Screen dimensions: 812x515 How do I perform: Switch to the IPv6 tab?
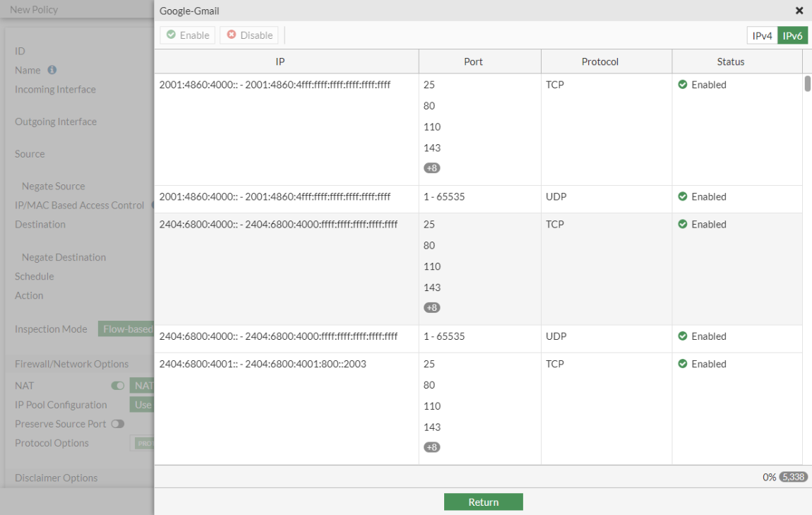tap(792, 36)
